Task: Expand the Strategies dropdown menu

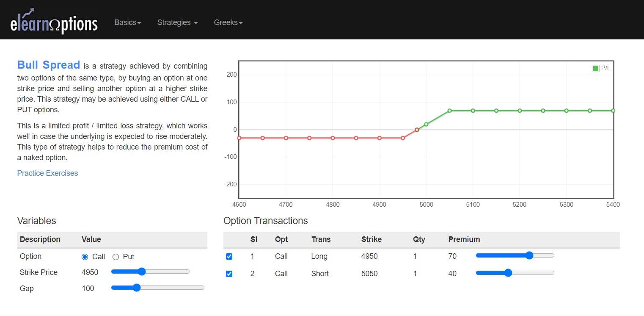Action: click(x=177, y=22)
